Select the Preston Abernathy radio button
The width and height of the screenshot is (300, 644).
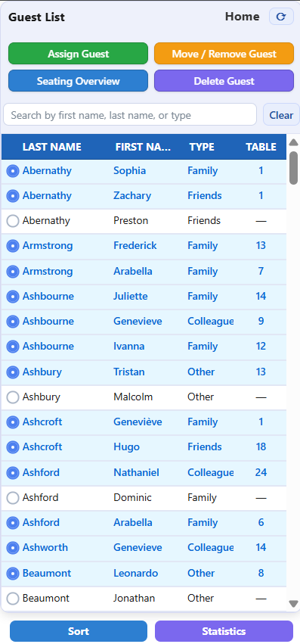coord(13,221)
